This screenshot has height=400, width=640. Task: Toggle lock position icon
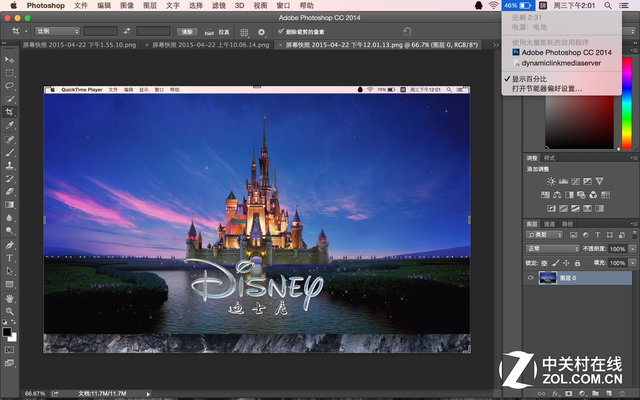pos(566,263)
